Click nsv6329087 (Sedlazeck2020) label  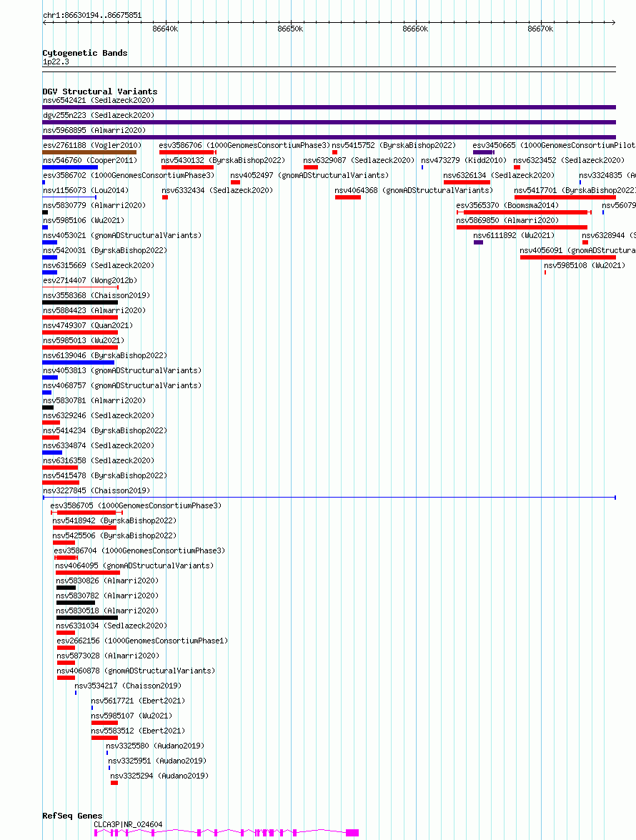[x=359, y=160]
